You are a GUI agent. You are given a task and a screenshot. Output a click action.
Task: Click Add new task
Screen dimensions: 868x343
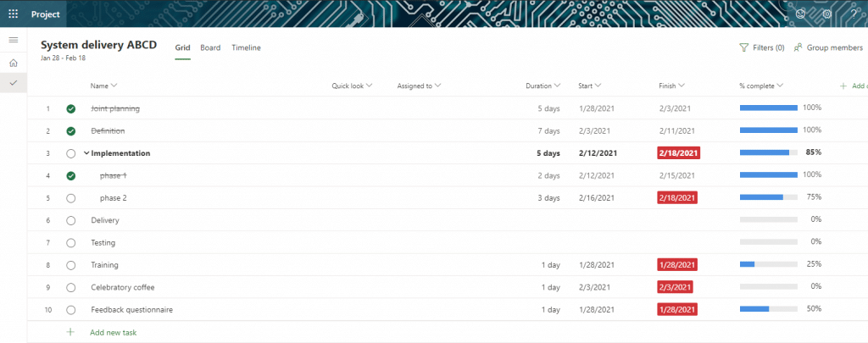tap(113, 333)
